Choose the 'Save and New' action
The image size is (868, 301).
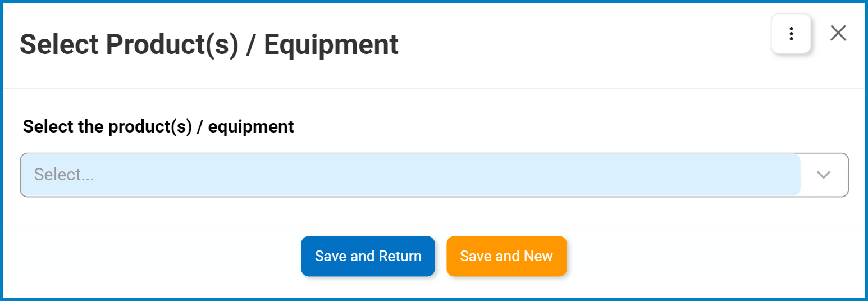click(506, 256)
